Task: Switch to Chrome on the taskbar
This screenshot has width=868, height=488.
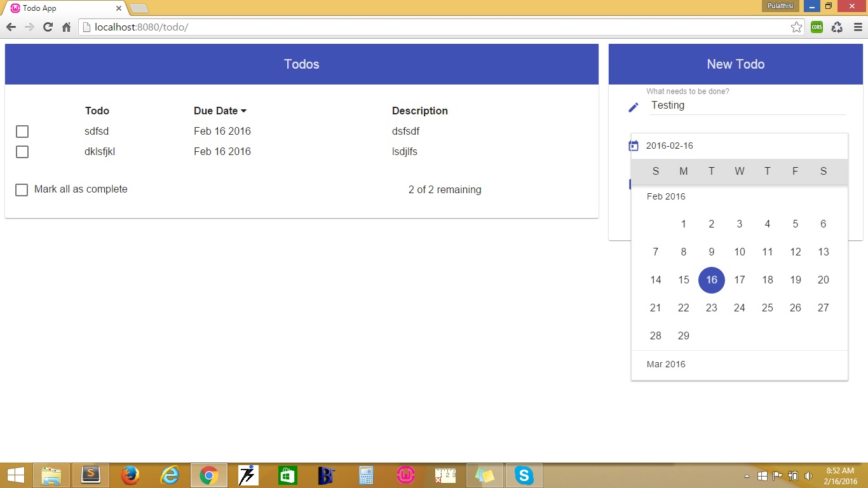Action: pyautogui.click(x=209, y=475)
